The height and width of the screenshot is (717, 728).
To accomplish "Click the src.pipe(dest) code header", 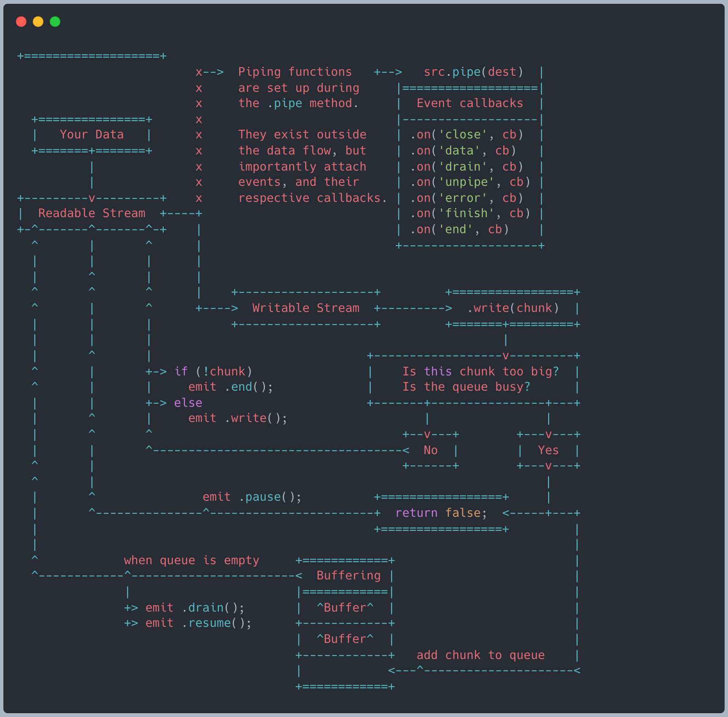I will pos(474,72).
